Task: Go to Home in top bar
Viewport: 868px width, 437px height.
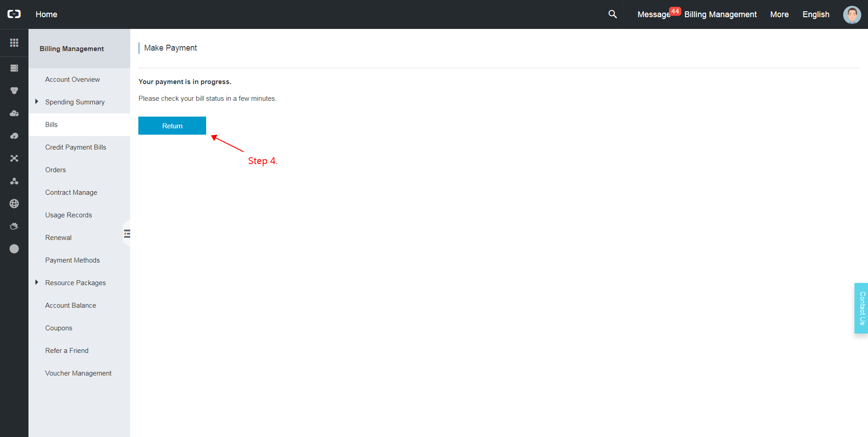Action: pyautogui.click(x=46, y=14)
